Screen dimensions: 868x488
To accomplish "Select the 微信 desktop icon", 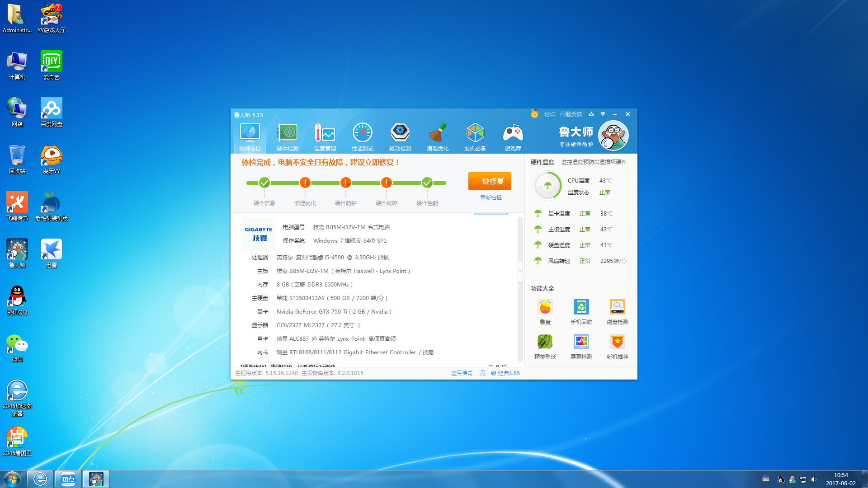I will pos(17,347).
